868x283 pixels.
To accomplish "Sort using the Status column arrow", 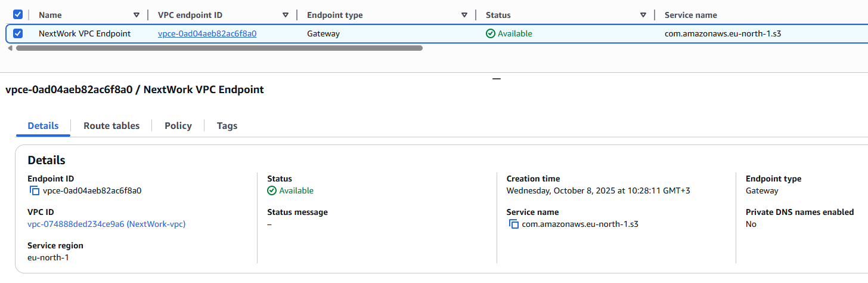I will [x=643, y=15].
